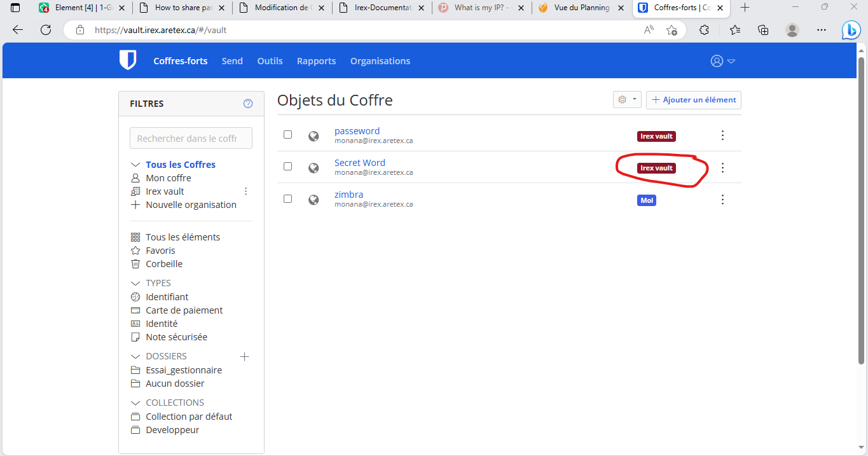Filter by Carte de paiement type
The width and height of the screenshot is (868, 456).
[184, 310]
